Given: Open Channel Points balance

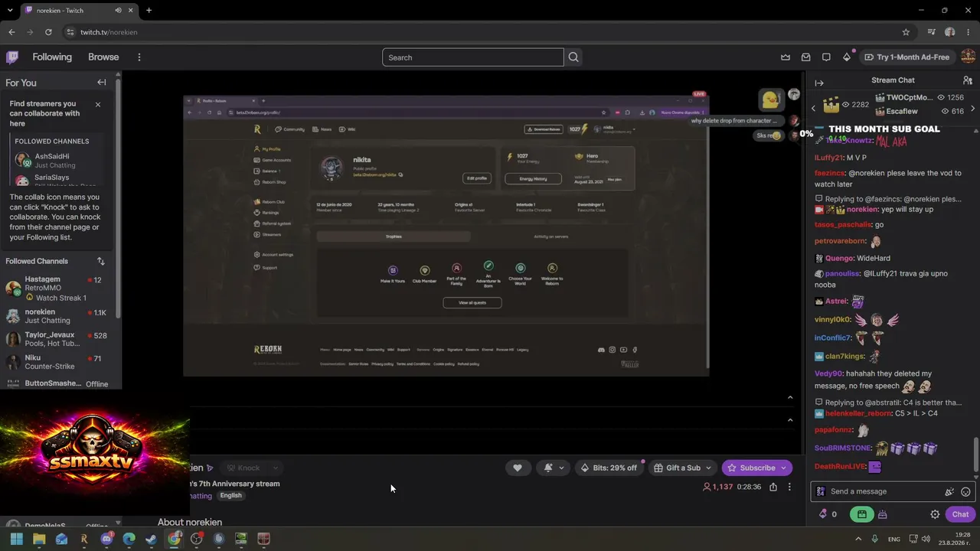Looking at the screenshot, I should 828,514.
